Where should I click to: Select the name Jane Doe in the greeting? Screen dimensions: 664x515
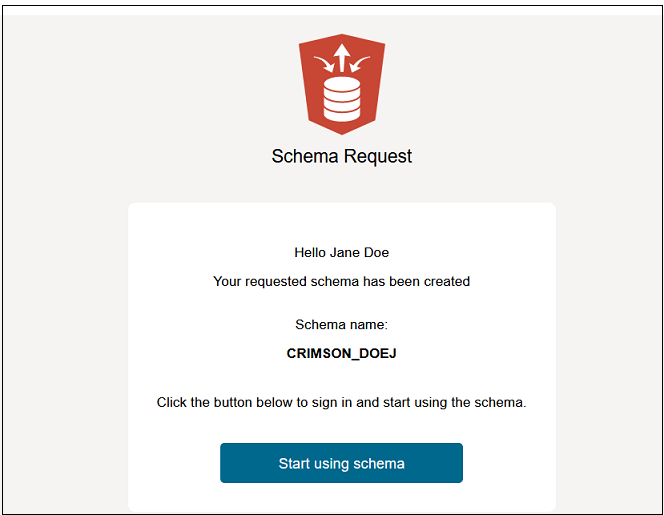pyautogui.click(x=359, y=253)
